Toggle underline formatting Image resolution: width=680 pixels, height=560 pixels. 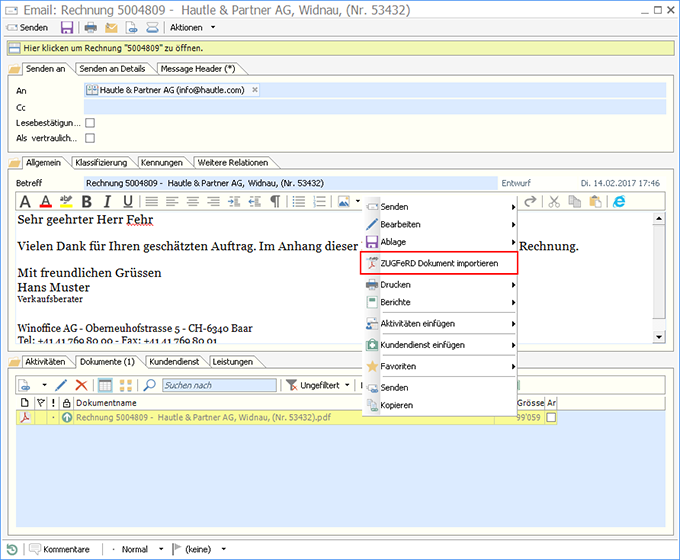[x=128, y=202]
